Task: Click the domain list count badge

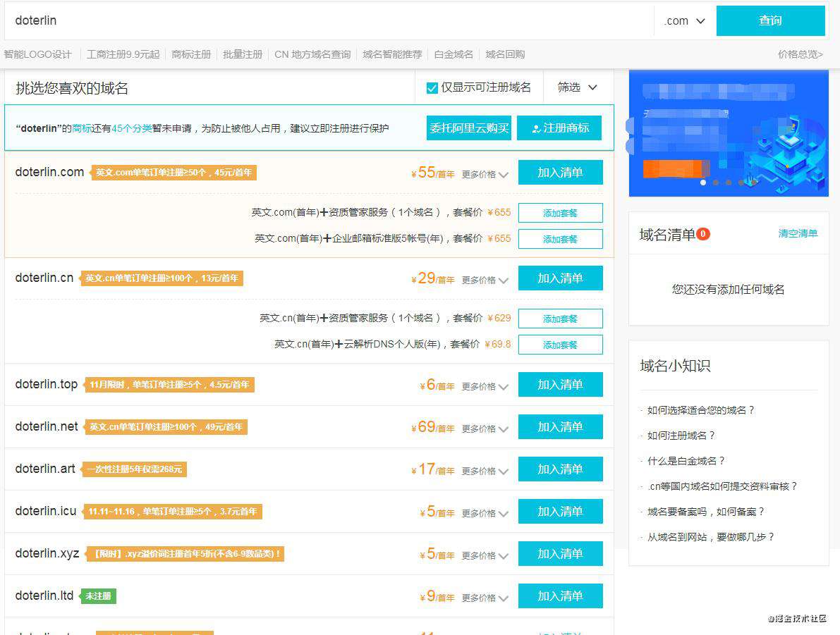Action: pos(703,234)
